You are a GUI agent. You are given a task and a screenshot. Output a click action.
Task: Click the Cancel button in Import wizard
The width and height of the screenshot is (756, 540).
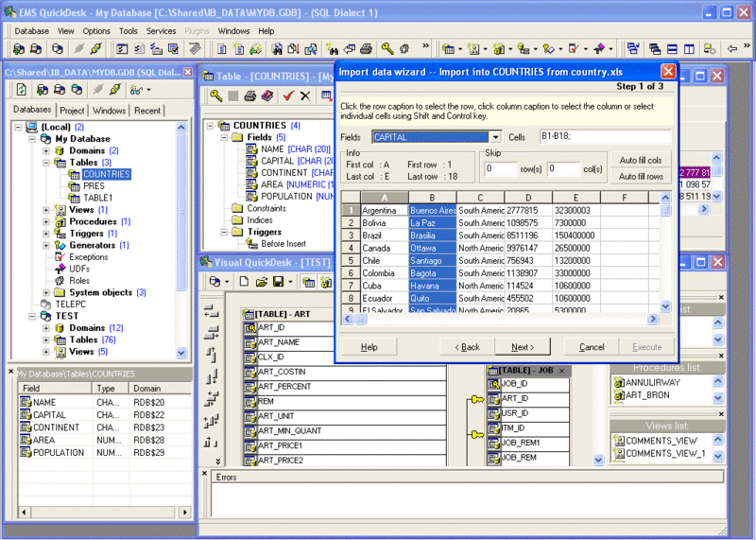pos(592,347)
